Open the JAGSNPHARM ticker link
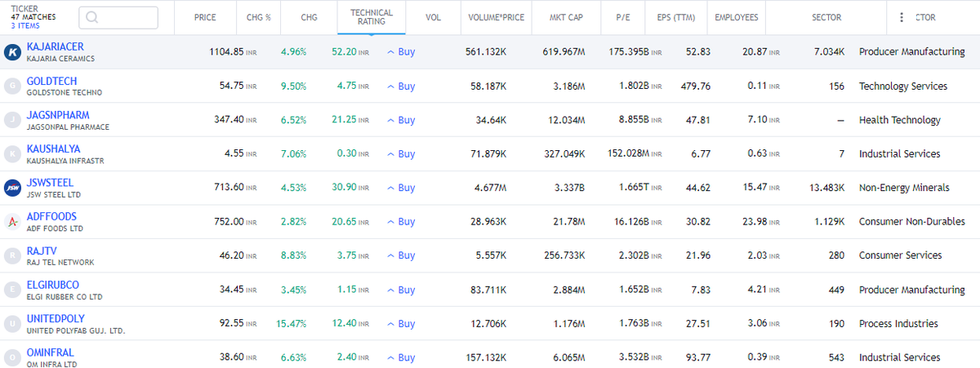The width and height of the screenshot is (980, 368). tap(58, 115)
